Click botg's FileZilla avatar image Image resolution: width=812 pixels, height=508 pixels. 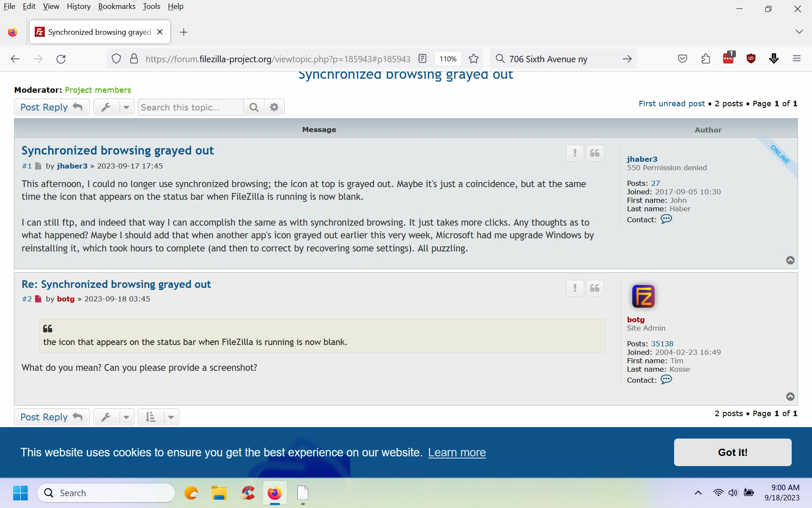click(643, 296)
